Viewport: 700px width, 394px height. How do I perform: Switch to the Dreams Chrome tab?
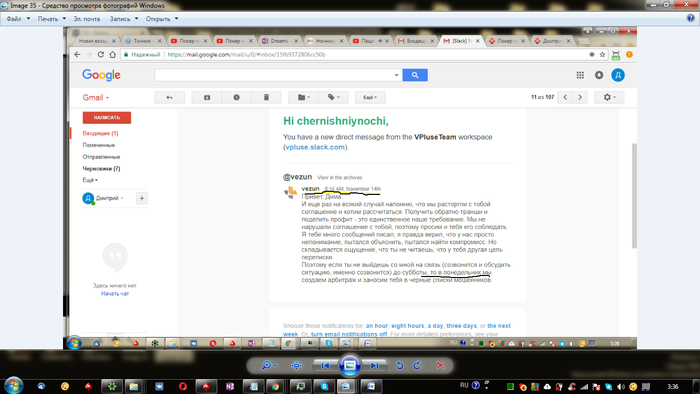click(279, 41)
